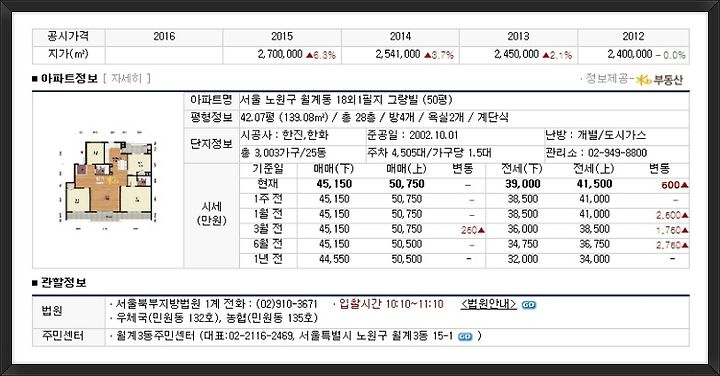
Task: Click the 6월 전 전세(上) price 36,750
Action: [595, 244]
